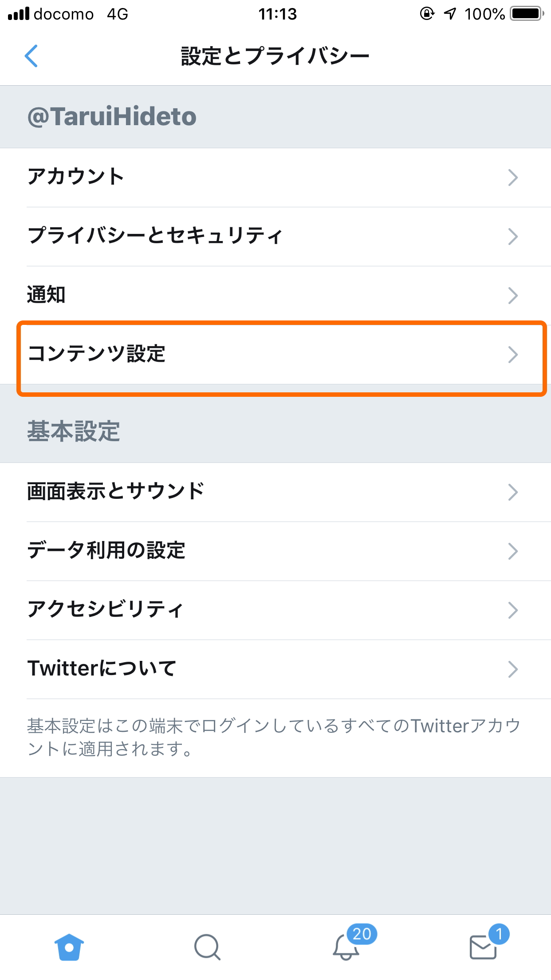
Task: Open 画面表示とサウンド settings
Action: point(275,491)
